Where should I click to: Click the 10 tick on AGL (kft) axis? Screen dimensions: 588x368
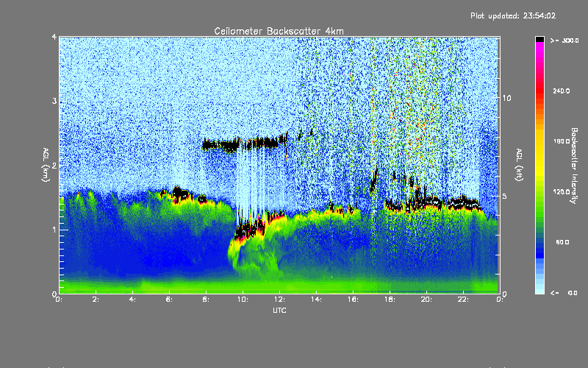[506, 98]
